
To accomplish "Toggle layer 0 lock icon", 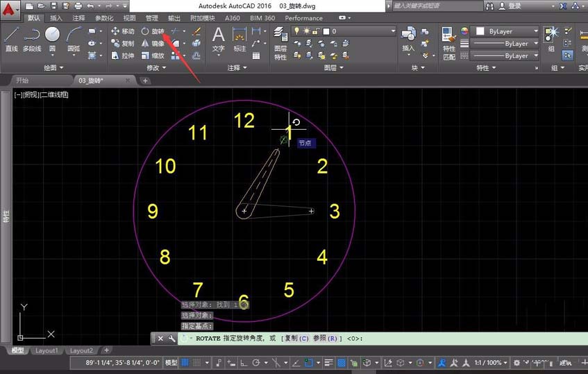I will 316,31.
